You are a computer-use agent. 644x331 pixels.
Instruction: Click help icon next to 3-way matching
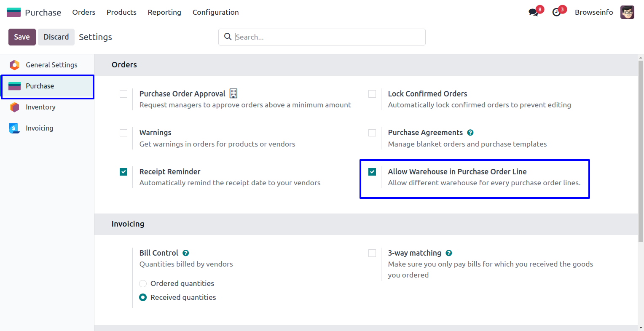[x=449, y=253]
